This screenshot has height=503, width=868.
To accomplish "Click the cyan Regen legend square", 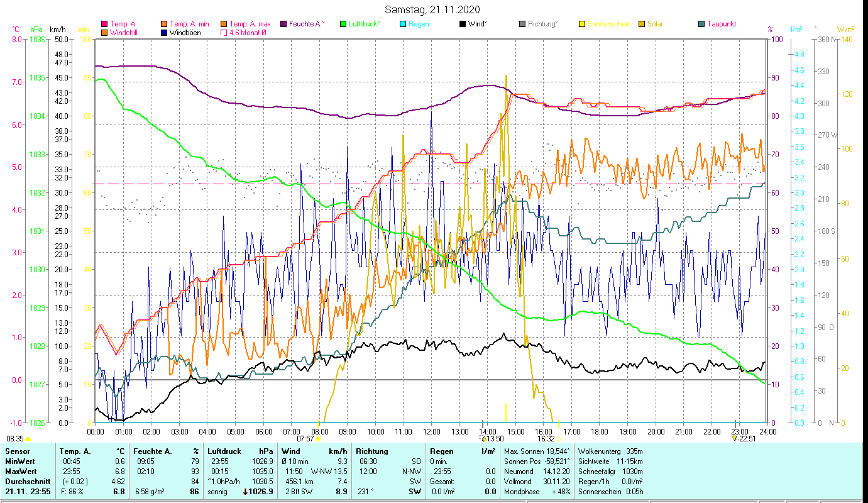I will [x=402, y=24].
